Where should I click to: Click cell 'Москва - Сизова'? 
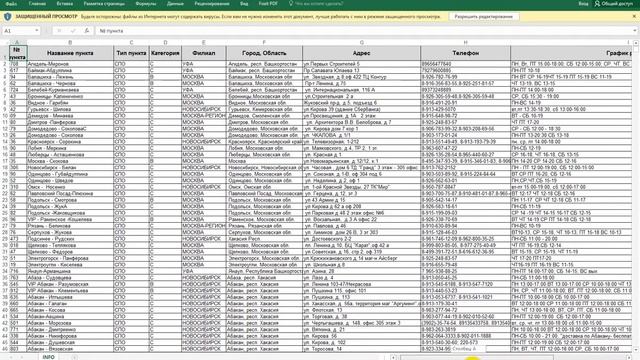point(70,161)
